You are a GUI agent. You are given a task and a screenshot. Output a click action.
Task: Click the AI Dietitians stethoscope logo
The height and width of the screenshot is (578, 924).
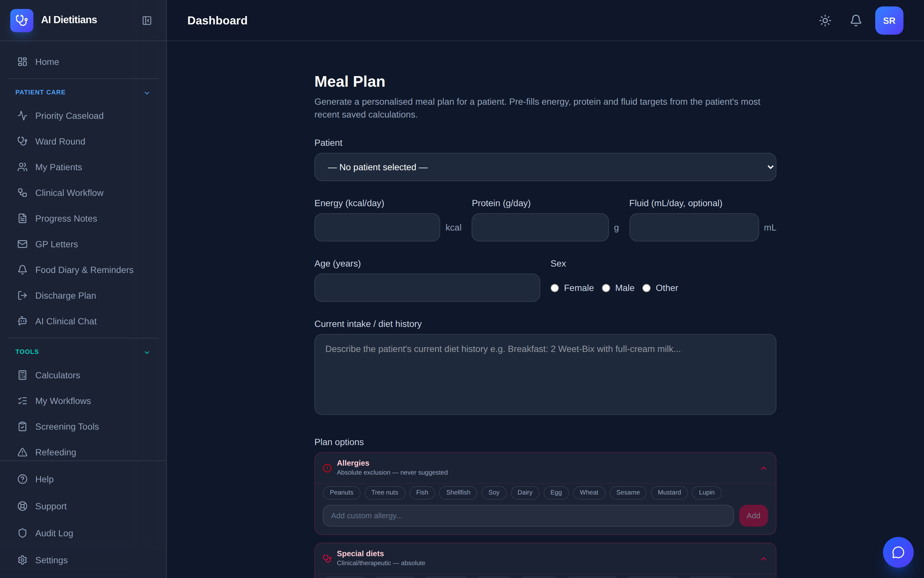[22, 20]
